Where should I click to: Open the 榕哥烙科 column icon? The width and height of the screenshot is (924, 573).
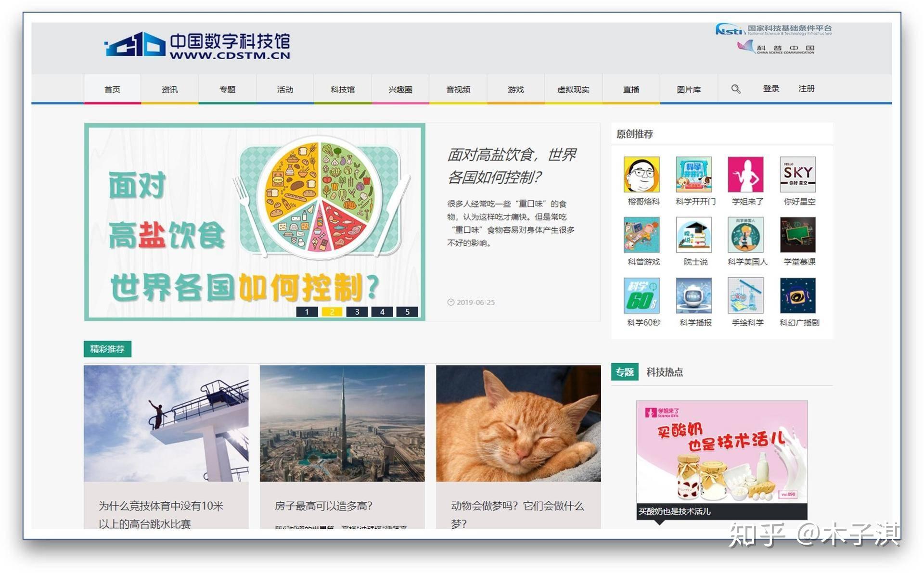[x=642, y=175]
